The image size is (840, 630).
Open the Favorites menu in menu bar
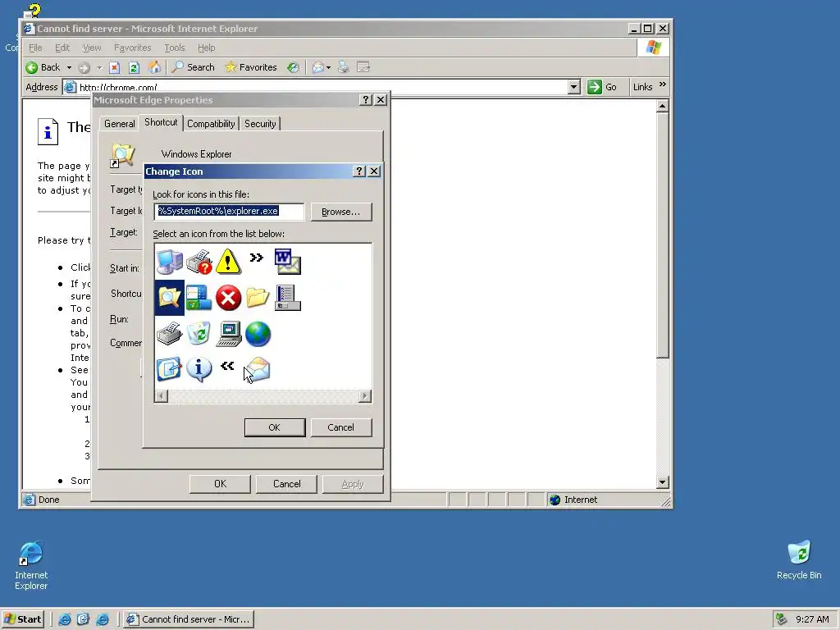coord(132,48)
